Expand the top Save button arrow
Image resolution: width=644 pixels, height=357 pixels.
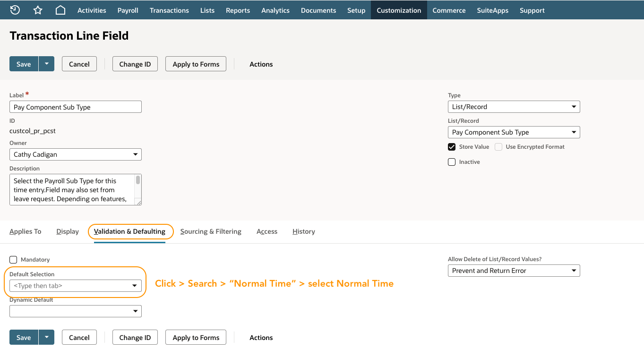coord(46,64)
